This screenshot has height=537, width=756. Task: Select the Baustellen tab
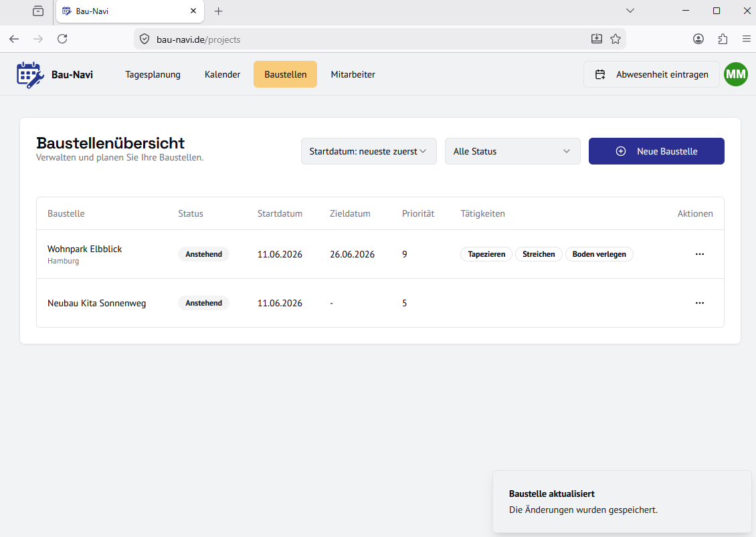click(x=286, y=74)
